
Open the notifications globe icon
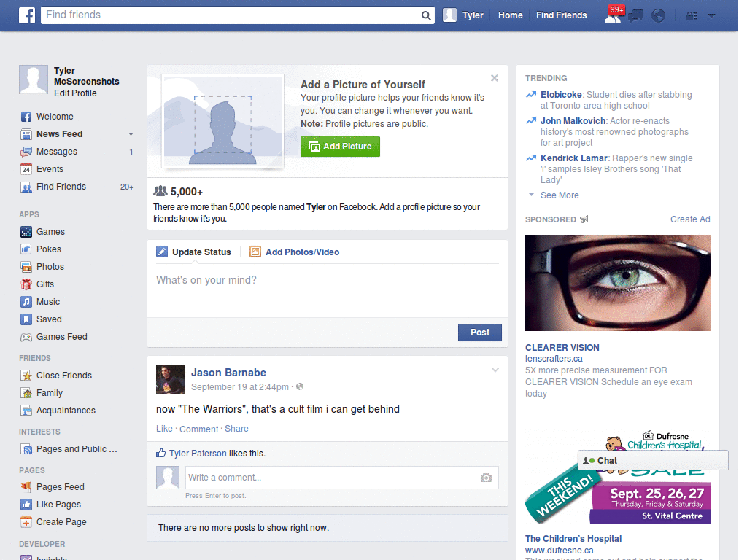659,16
